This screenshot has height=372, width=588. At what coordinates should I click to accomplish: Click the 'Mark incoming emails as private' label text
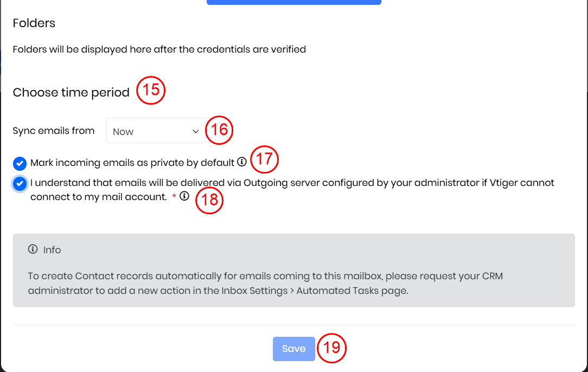[132, 162]
